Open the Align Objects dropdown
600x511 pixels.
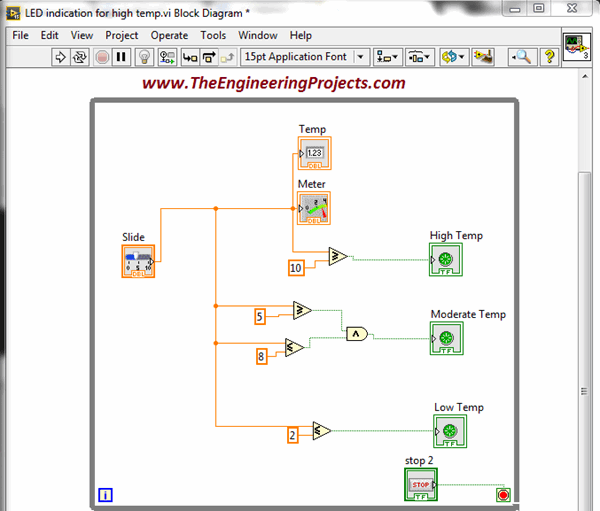388,57
